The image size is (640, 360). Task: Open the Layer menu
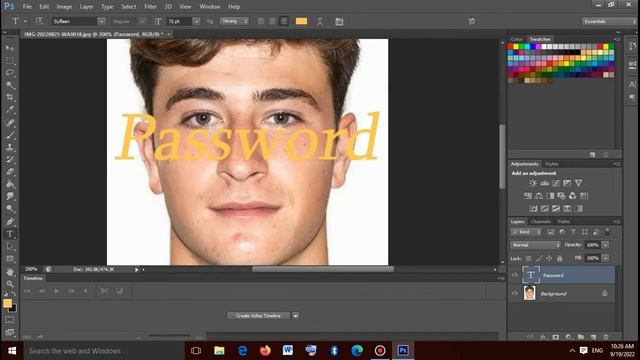pos(87,7)
